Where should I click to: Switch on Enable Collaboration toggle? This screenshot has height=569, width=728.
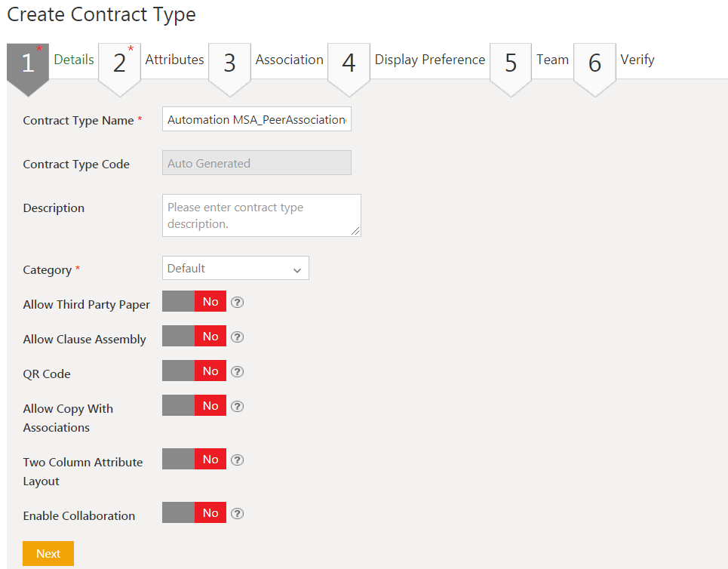pyautogui.click(x=194, y=514)
